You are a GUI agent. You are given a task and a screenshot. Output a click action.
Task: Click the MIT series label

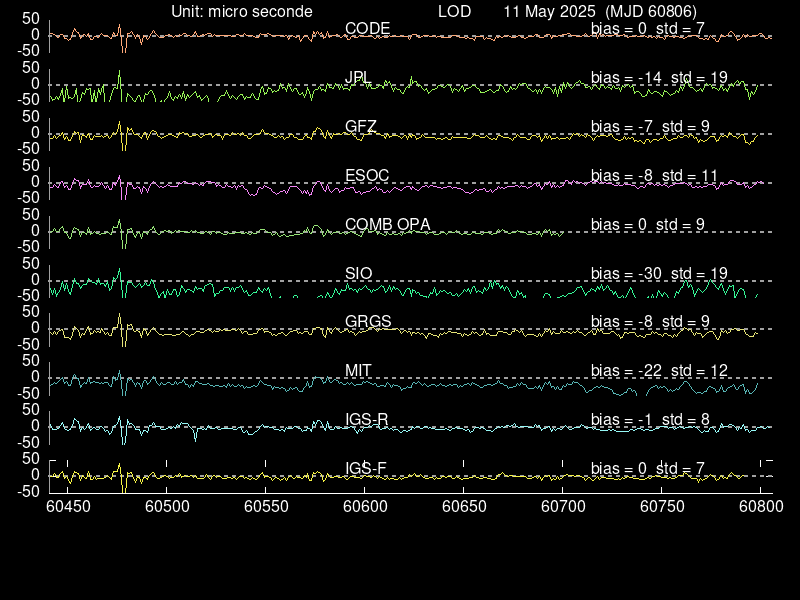pos(358,370)
